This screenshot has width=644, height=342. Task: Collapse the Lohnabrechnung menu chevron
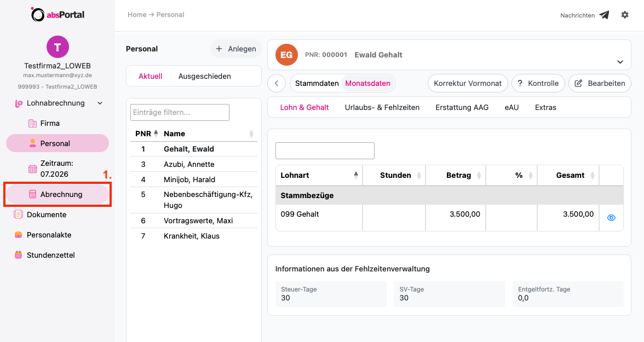click(100, 103)
